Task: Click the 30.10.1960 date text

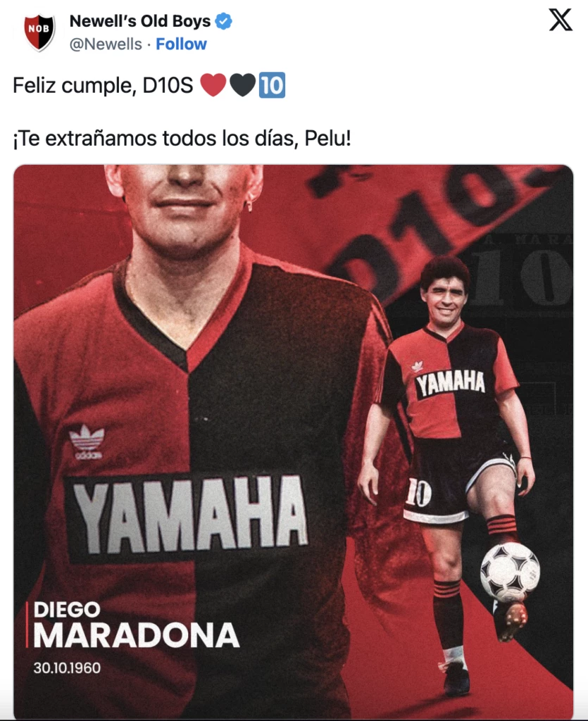Action: 67,667
